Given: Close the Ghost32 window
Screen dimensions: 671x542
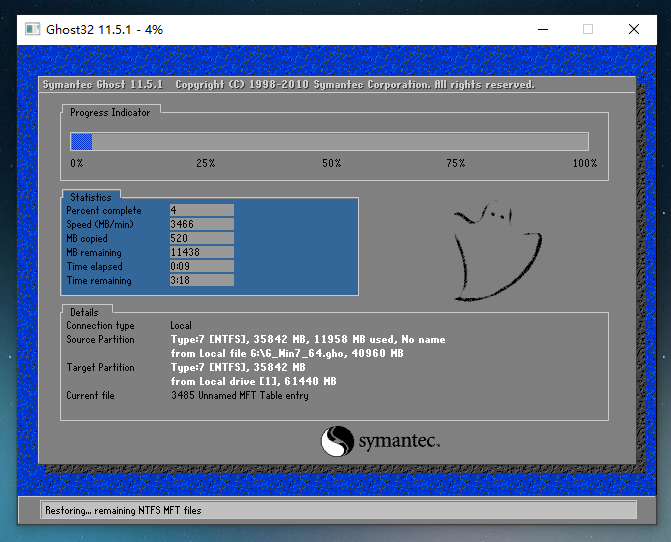Looking at the screenshot, I should [634, 29].
